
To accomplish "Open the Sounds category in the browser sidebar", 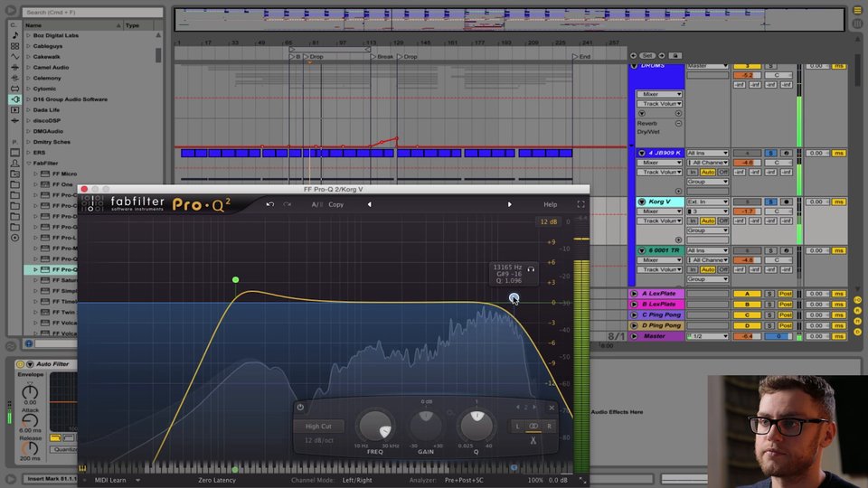I will point(15,35).
